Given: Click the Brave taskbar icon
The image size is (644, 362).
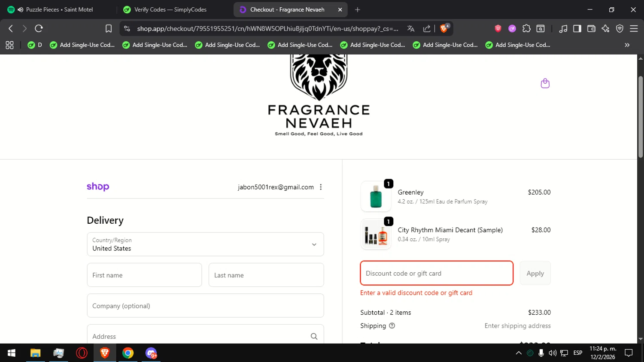Looking at the screenshot, I should 105,353.
